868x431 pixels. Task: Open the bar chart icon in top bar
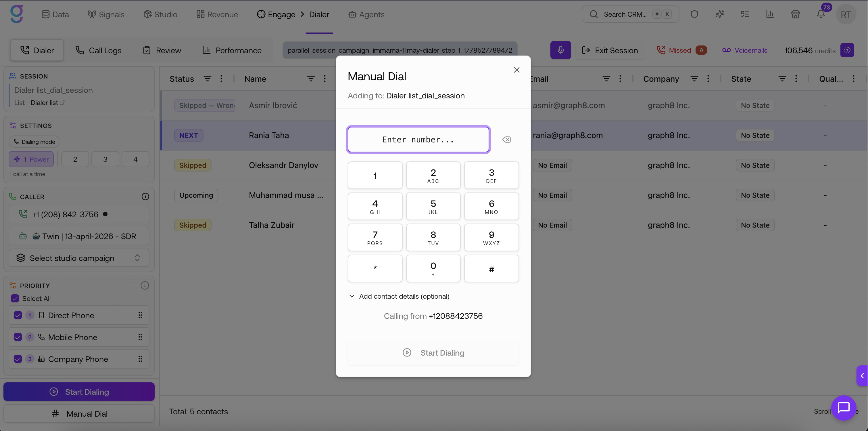click(770, 14)
